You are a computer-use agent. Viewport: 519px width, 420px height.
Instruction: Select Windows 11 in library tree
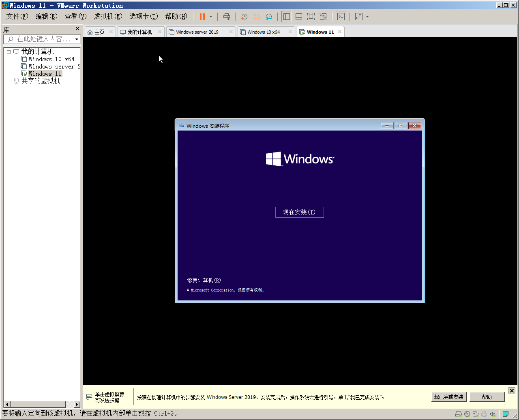click(x=45, y=74)
